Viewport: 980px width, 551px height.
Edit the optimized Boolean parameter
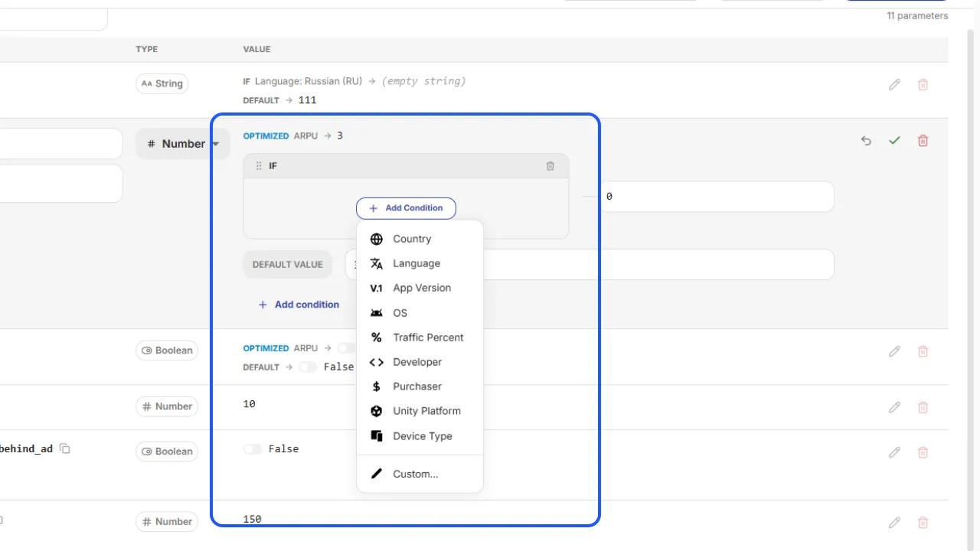[894, 351]
